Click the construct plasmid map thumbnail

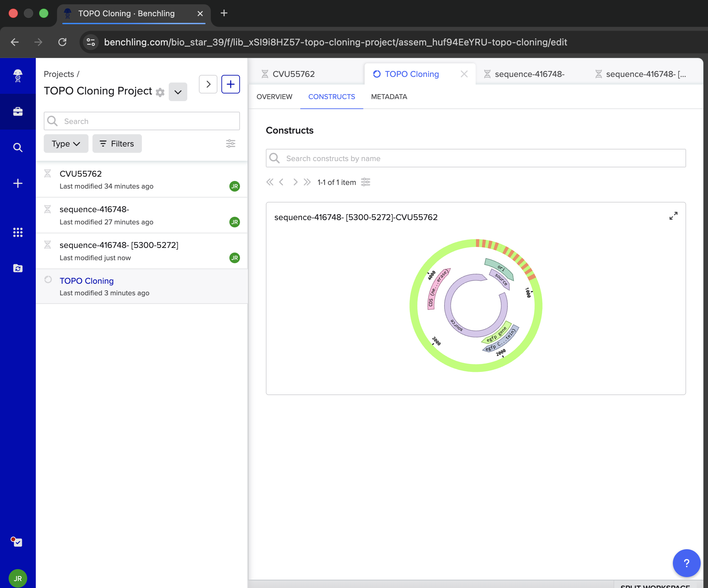point(476,306)
